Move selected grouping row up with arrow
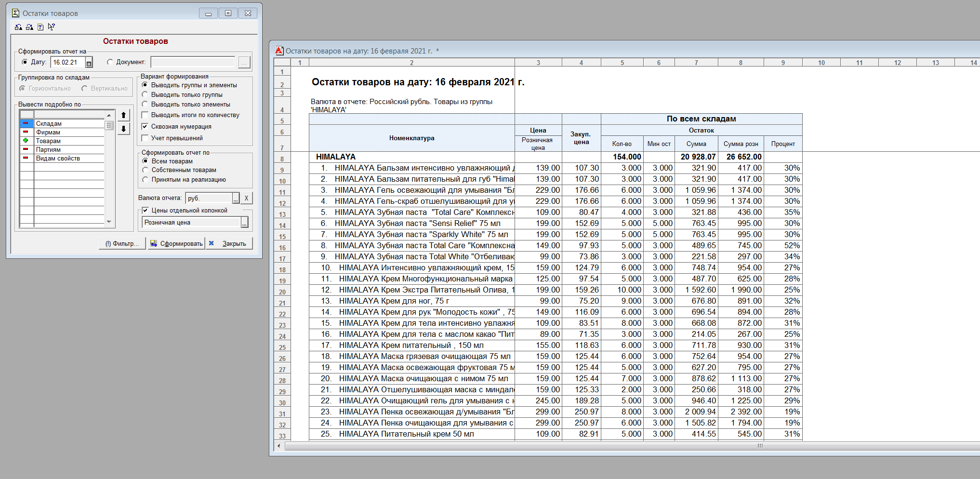The width and height of the screenshot is (980, 479). 124,115
